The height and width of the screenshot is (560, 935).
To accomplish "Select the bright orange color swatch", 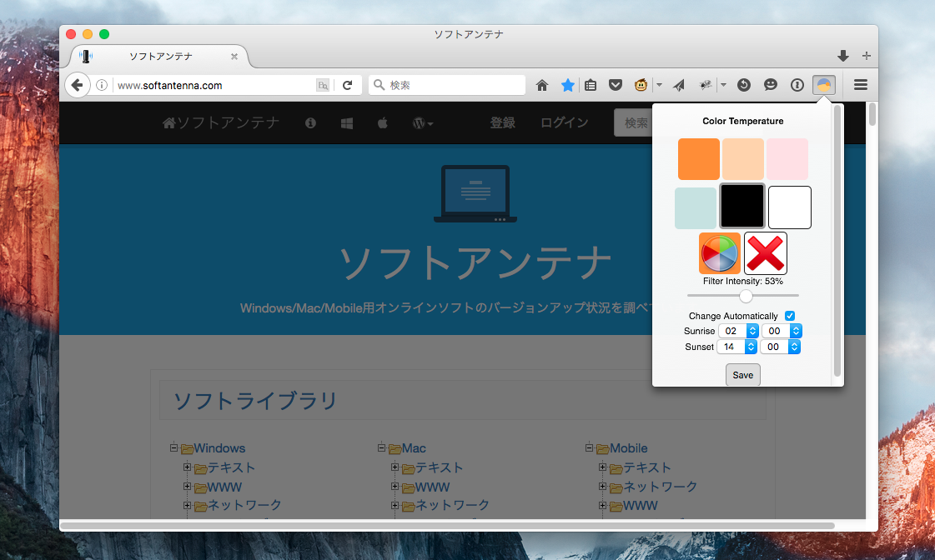I will click(x=698, y=159).
